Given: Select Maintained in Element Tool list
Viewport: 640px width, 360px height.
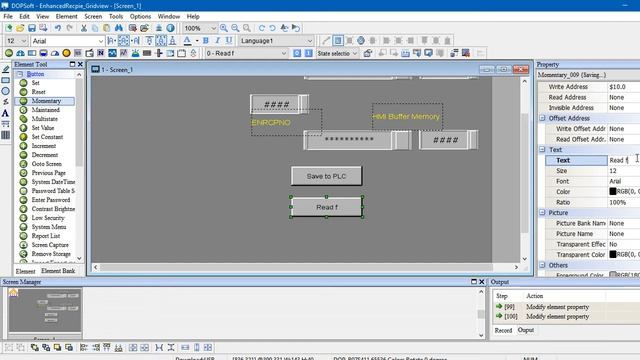Looking at the screenshot, I should coord(46,110).
